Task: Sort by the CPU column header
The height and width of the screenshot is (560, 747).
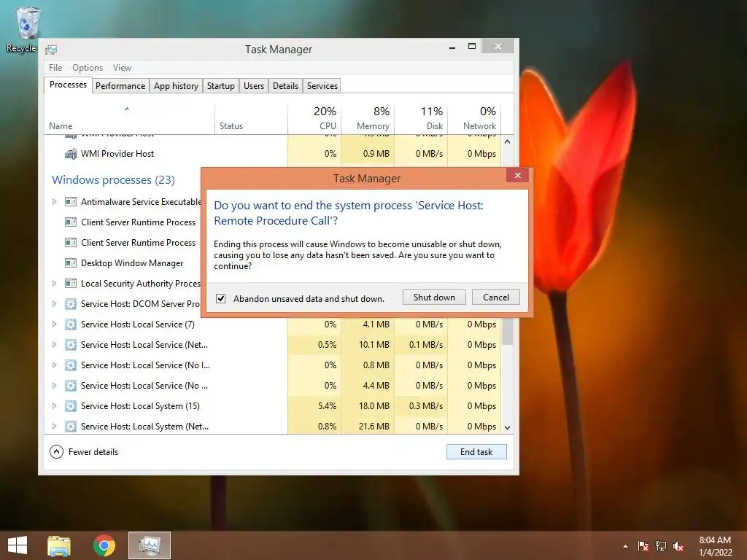Action: 314,119
